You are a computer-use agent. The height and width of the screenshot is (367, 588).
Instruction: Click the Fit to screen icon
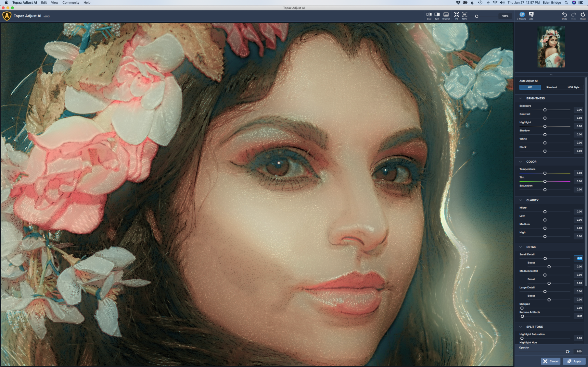[456, 15]
